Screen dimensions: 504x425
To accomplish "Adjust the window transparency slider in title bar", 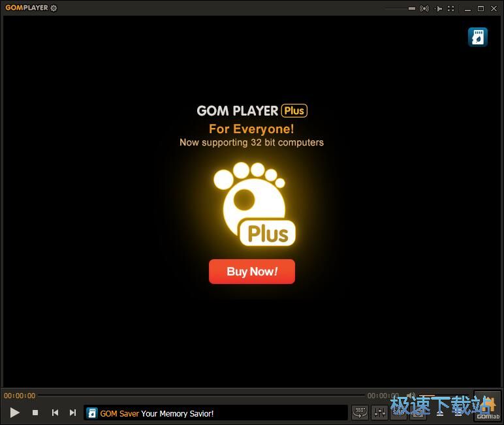I will (400, 8).
